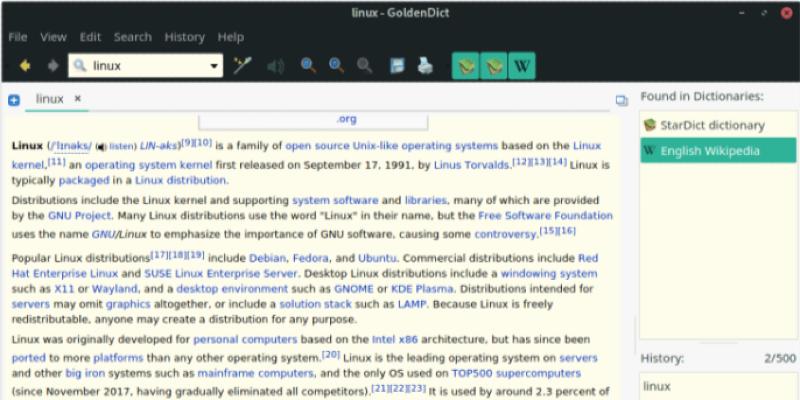Screen dimensions: 800x400
Task: Click the pronounce word speaker icon
Action: (275, 67)
